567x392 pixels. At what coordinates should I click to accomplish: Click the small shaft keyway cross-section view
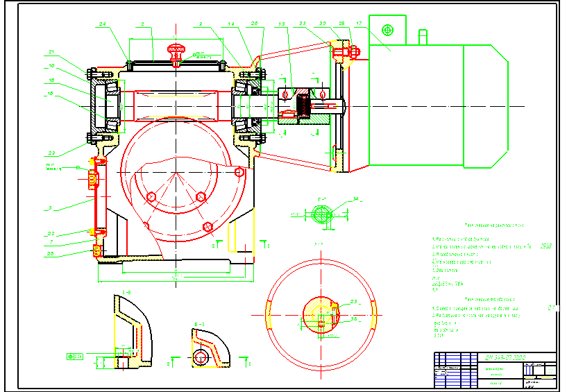coord(321,215)
